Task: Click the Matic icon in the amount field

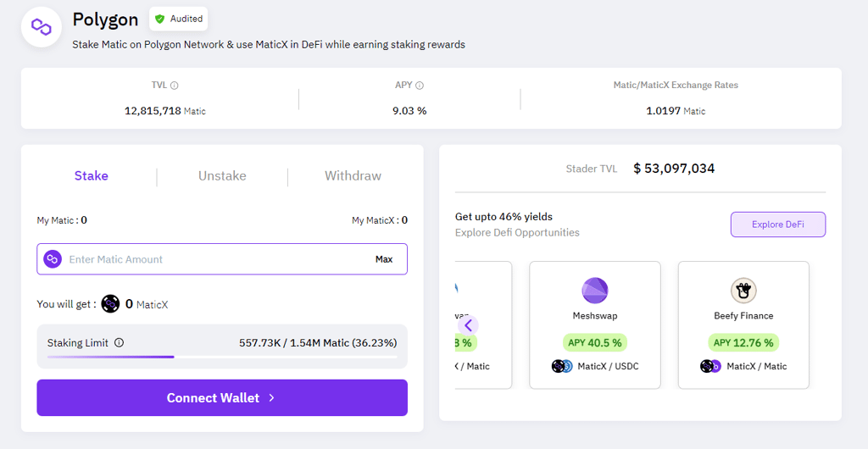Action: click(x=53, y=258)
